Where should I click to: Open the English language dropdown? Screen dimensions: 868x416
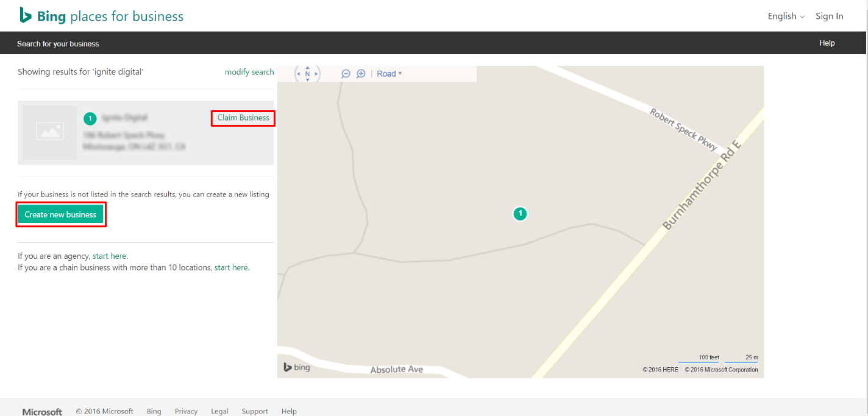point(786,16)
